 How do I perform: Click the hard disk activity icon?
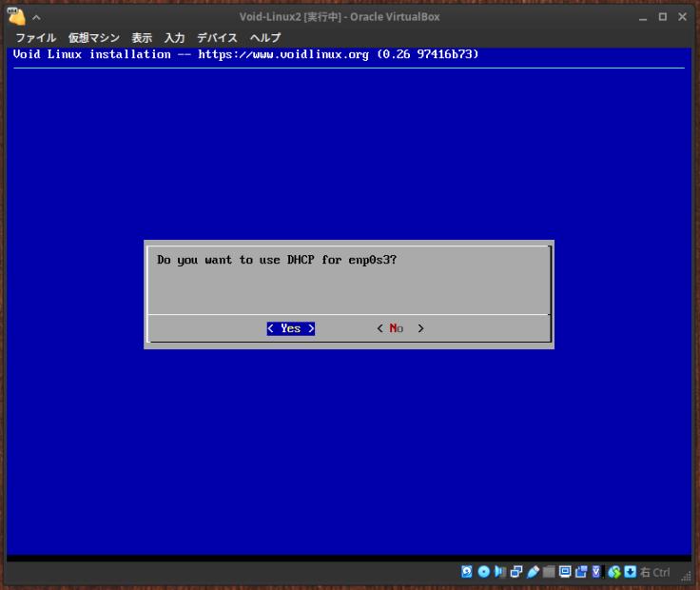pos(467,572)
